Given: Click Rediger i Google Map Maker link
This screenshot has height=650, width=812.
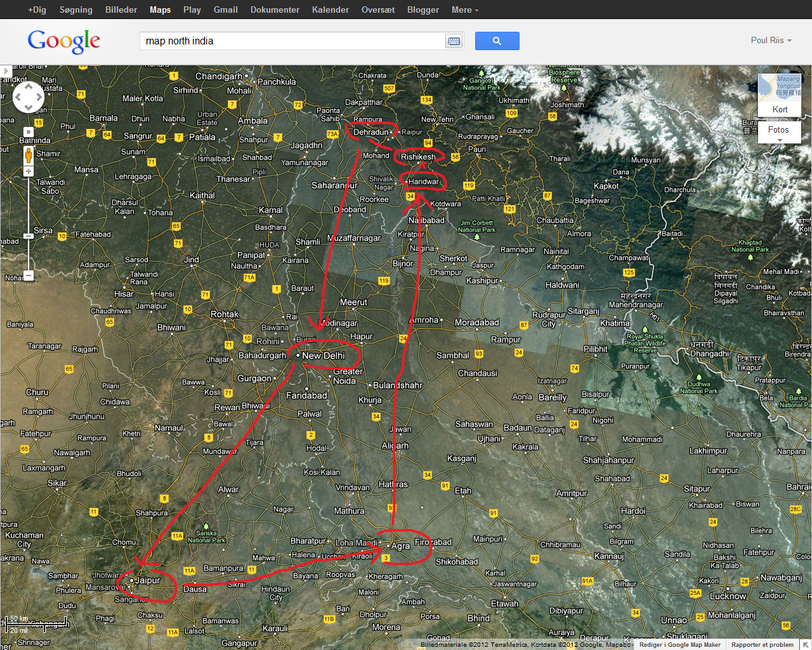Looking at the screenshot, I should (679, 644).
